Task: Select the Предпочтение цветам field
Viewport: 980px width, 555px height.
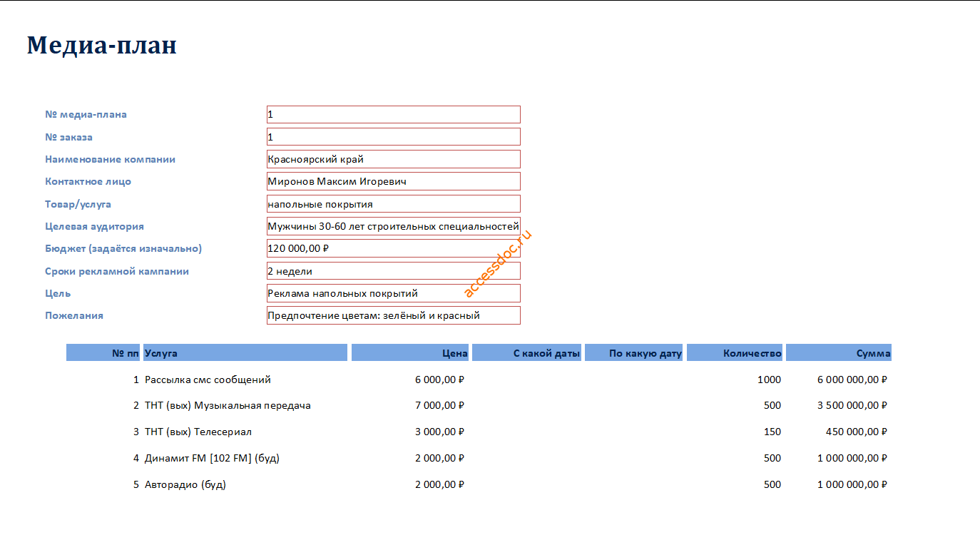Action: click(394, 315)
